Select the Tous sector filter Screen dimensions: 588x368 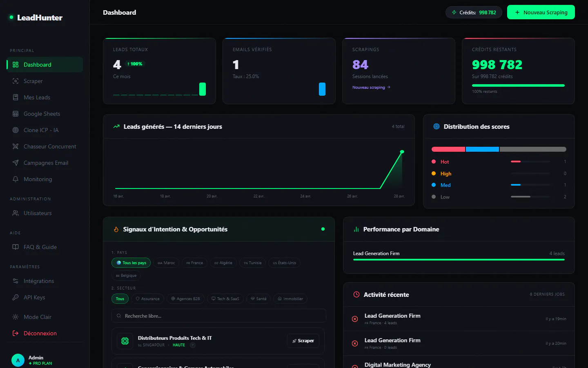point(120,299)
